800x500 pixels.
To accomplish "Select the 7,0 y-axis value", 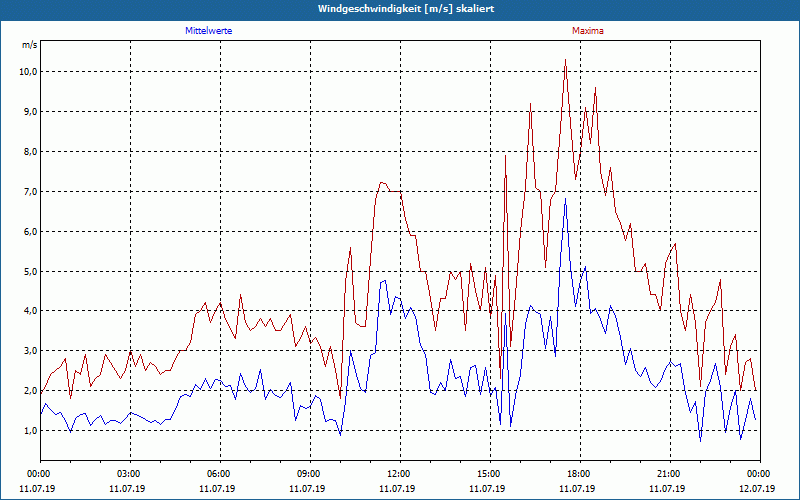I will click(x=30, y=191).
